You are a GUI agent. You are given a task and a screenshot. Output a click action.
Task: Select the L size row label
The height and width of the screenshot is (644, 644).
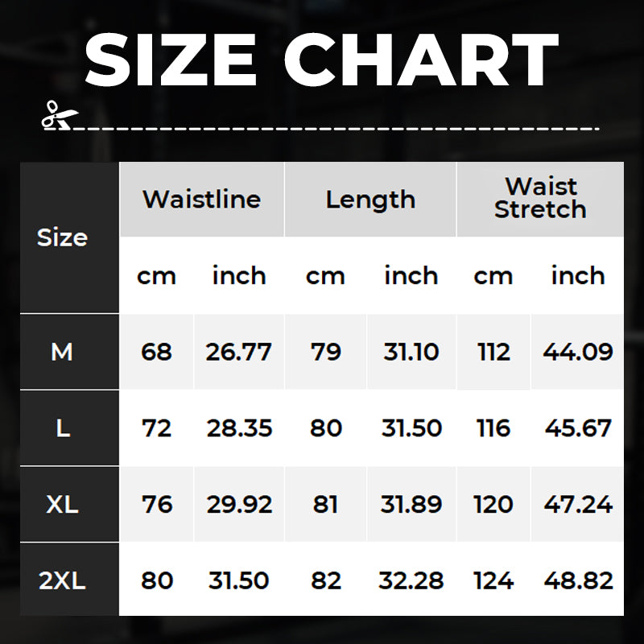click(63, 428)
